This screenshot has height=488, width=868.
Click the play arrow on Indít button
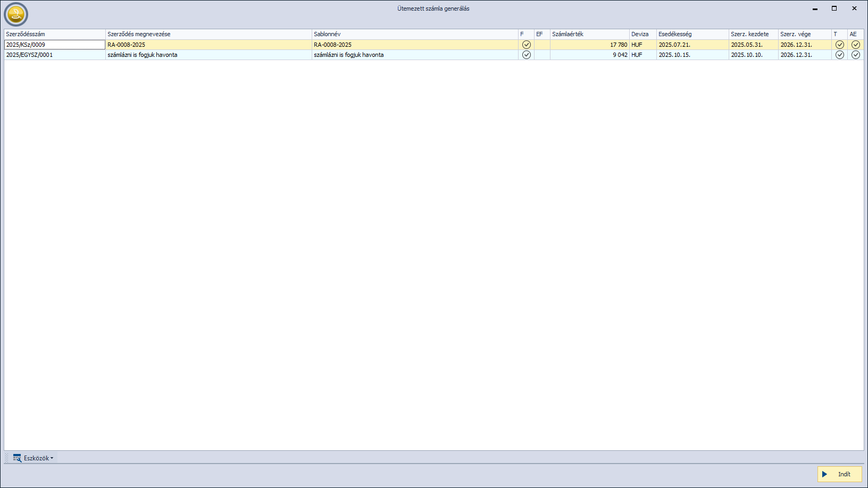tap(825, 474)
